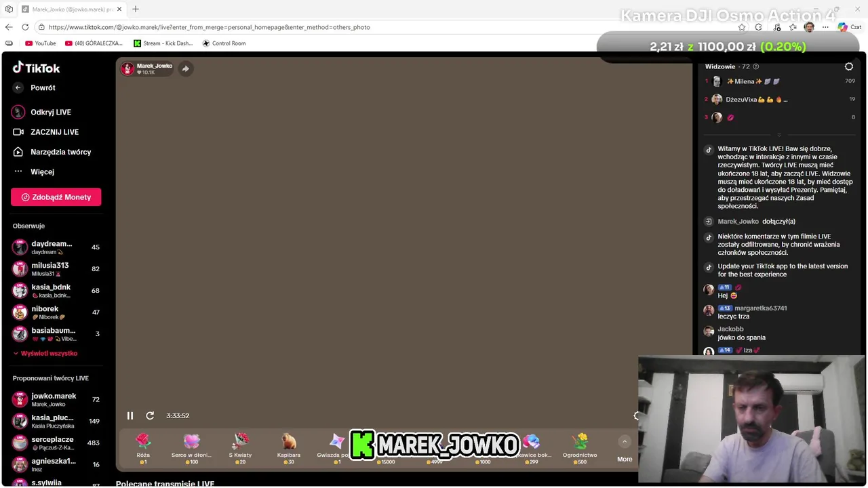
Task: Open serceplacze suggested LIVE creator
Action: click(56, 443)
